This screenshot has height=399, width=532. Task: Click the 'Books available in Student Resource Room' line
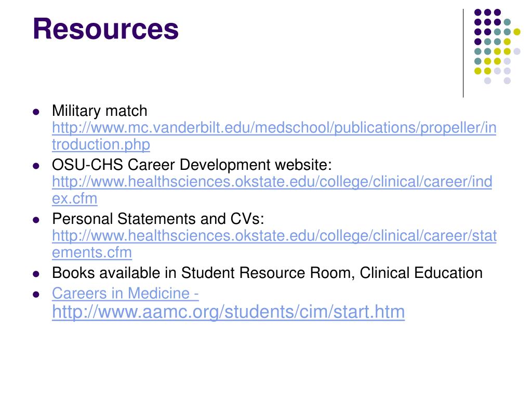[268, 273]
